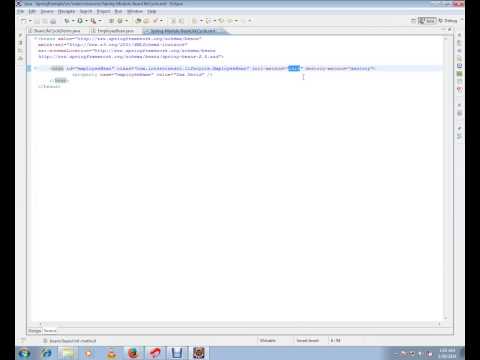This screenshot has width=480, height=360.
Task: Expand the New dropdown arrow
Action: click(x=30, y=21)
